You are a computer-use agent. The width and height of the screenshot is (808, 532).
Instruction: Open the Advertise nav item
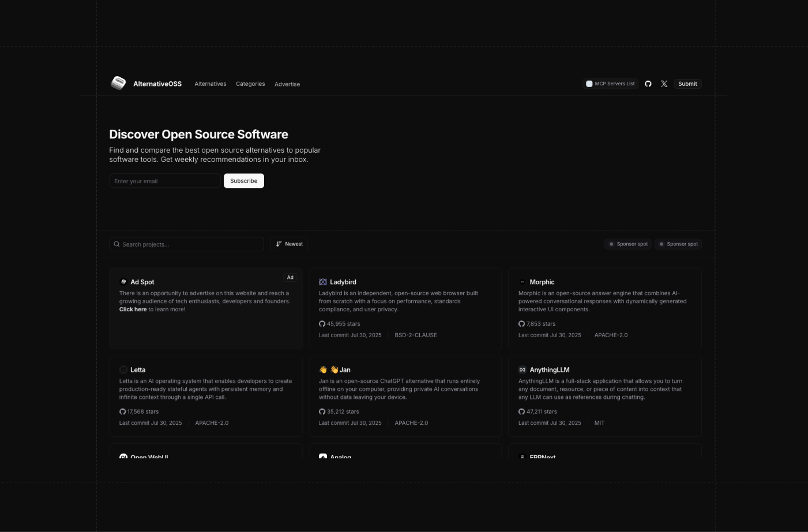(287, 84)
